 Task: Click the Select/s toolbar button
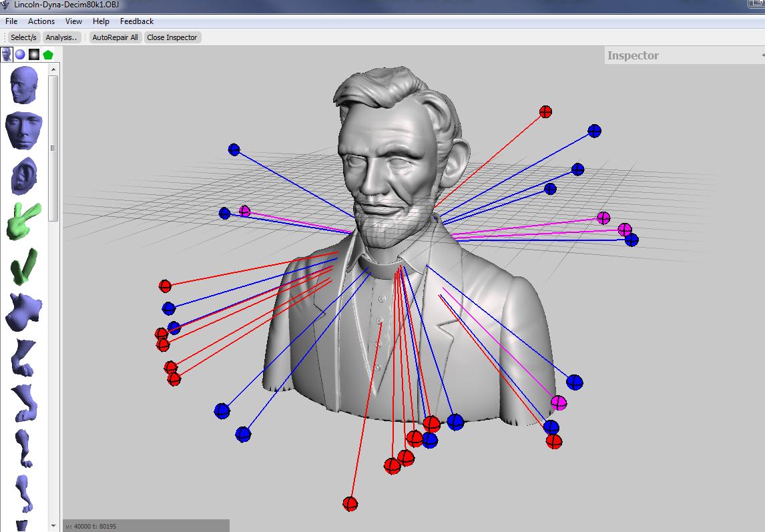click(x=24, y=37)
